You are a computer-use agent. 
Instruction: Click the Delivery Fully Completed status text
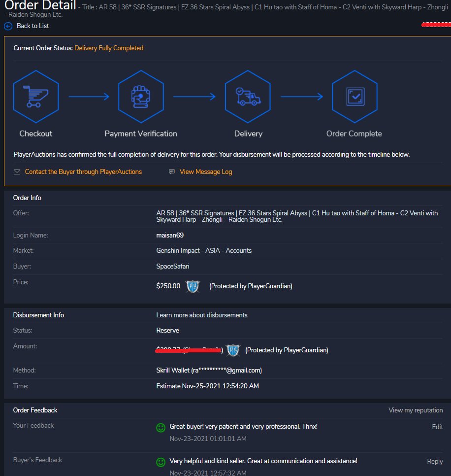coord(109,48)
